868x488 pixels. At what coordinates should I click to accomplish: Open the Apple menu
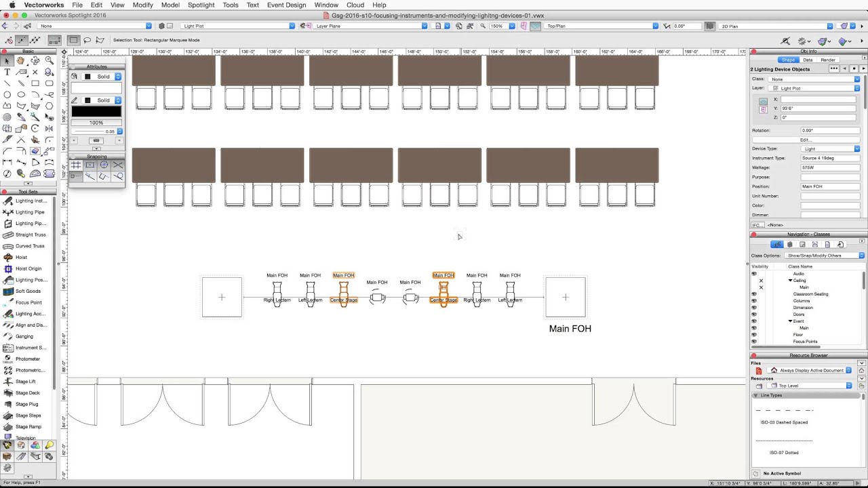(12, 5)
